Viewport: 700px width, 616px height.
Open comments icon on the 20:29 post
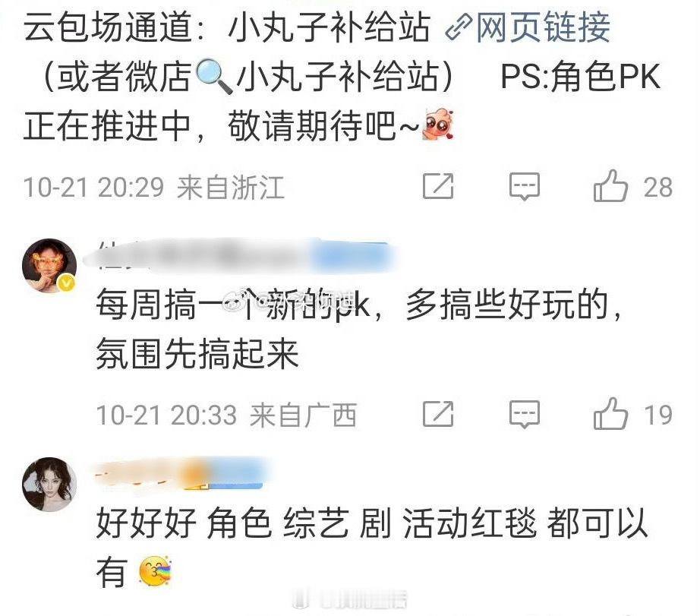[x=525, y=186]
